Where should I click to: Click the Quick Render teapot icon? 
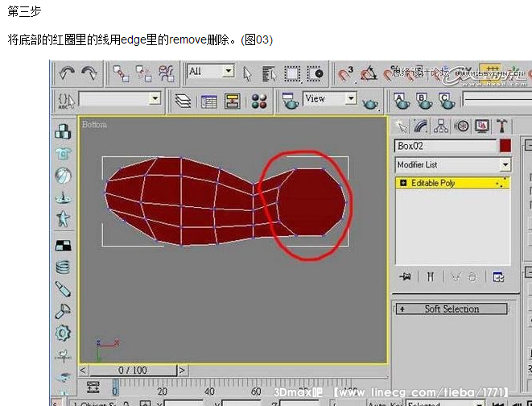point(370,104)
